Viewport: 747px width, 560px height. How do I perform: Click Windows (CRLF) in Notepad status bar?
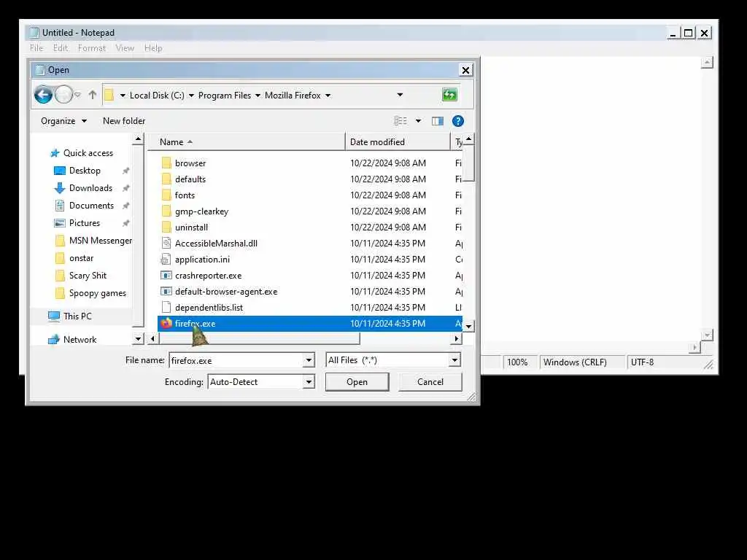(x=575, y=362)
